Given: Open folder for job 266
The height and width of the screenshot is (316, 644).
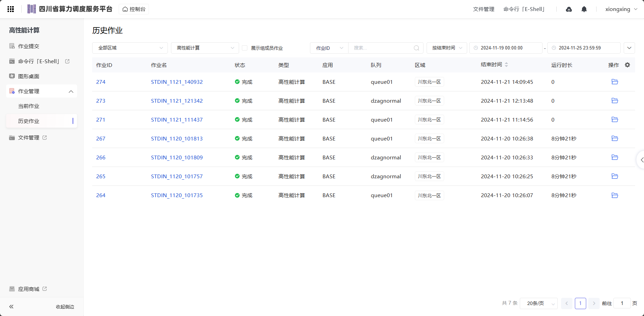Looking at the screenshot, I should pos(615,157).
